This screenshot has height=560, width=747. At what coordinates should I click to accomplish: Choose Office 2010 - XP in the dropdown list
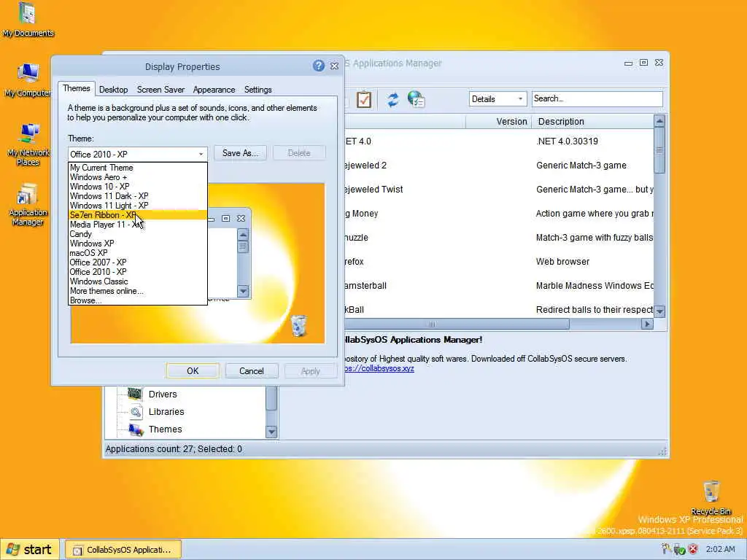pyautogui.click(x=138, y=272)
